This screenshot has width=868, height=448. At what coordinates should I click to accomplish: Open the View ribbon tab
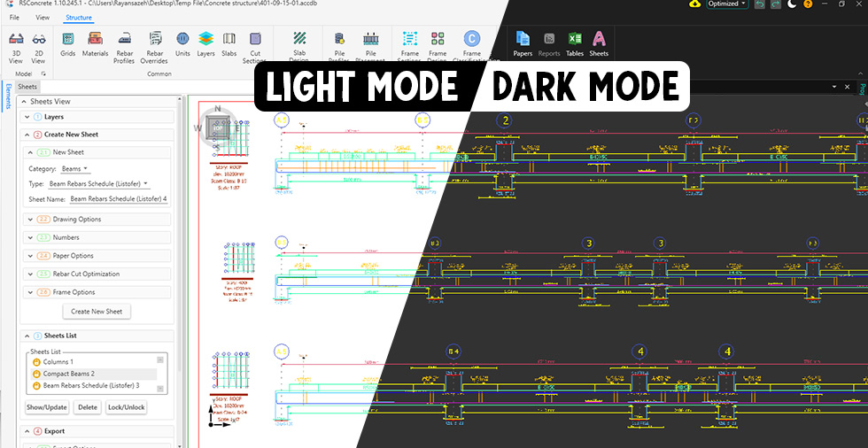(43, 18)
